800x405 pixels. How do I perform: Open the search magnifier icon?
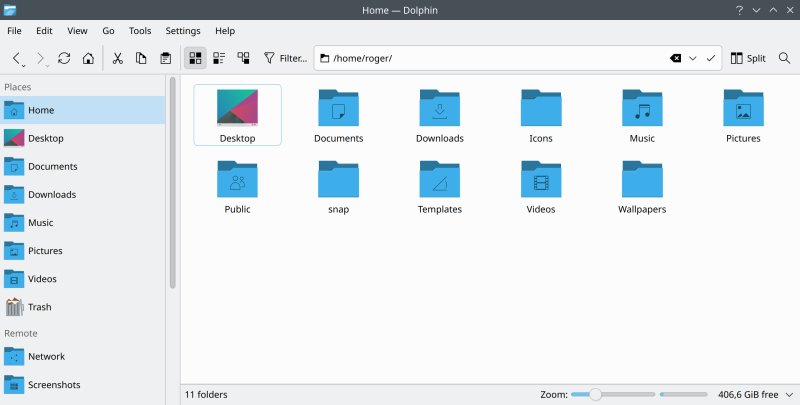785,58
